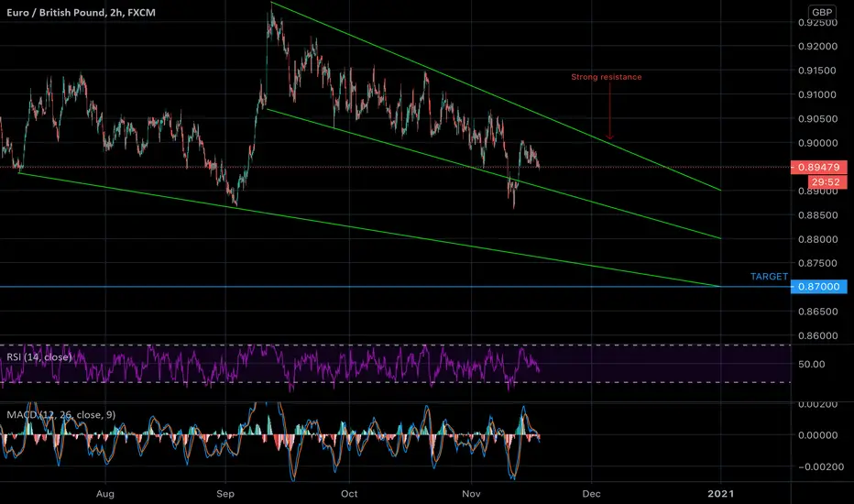Click the Euro / British Pound symbol title
Screen dimensions: 854x504
point(82,12)
